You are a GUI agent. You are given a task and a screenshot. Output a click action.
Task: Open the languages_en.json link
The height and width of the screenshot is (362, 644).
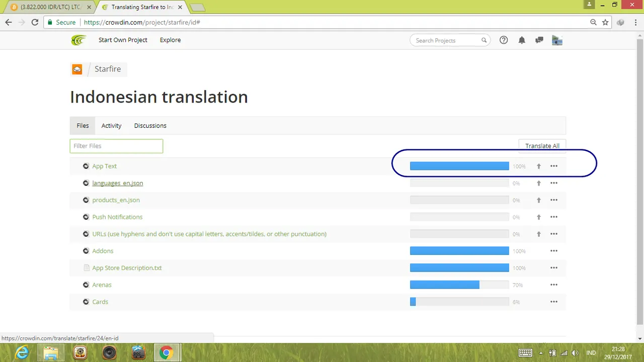(118, 183)
